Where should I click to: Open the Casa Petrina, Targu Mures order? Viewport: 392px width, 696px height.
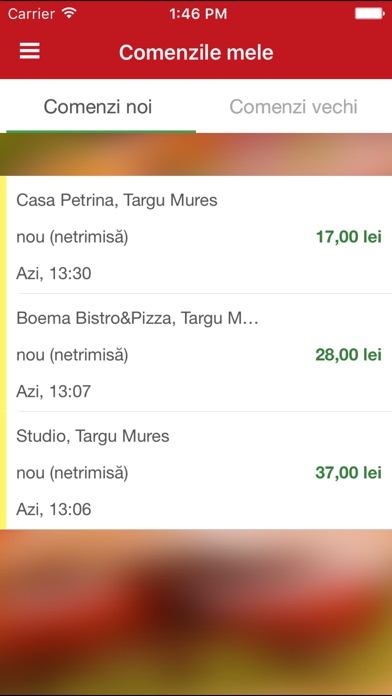[x=199, y=235]
